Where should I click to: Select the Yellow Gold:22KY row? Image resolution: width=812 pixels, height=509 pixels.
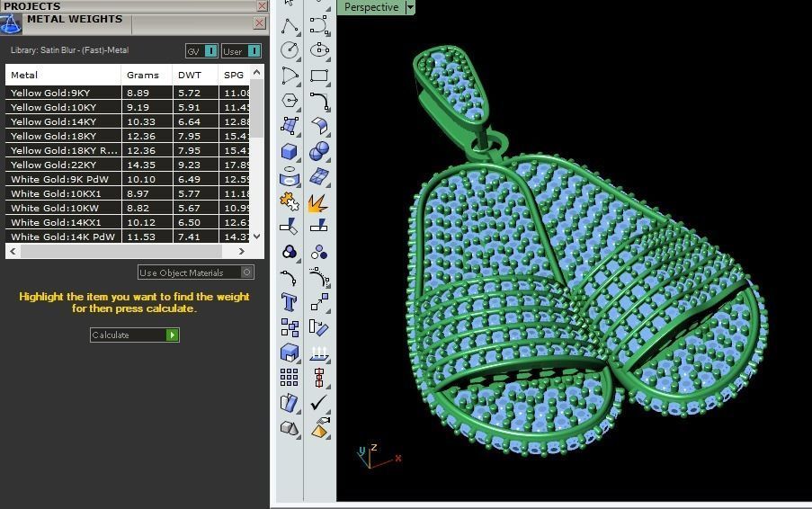(x=128, y=165)
